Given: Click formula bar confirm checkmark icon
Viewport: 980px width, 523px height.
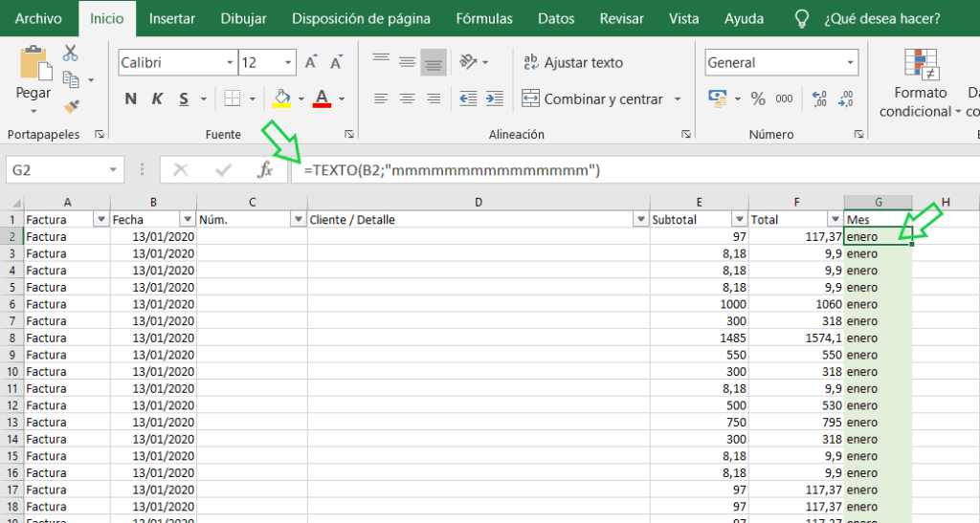Looking at the screenshot, I should [x=223, y=170].
